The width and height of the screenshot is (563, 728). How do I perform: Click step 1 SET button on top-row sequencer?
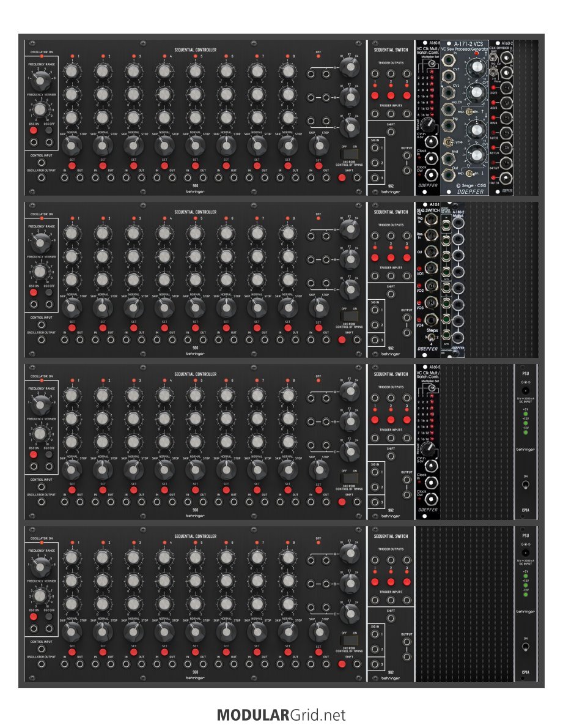[x=72, y=166]
